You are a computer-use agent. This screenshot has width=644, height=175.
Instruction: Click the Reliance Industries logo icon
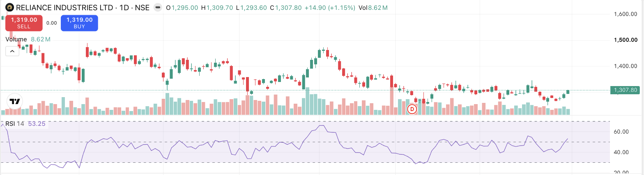[x=9, y=7]
